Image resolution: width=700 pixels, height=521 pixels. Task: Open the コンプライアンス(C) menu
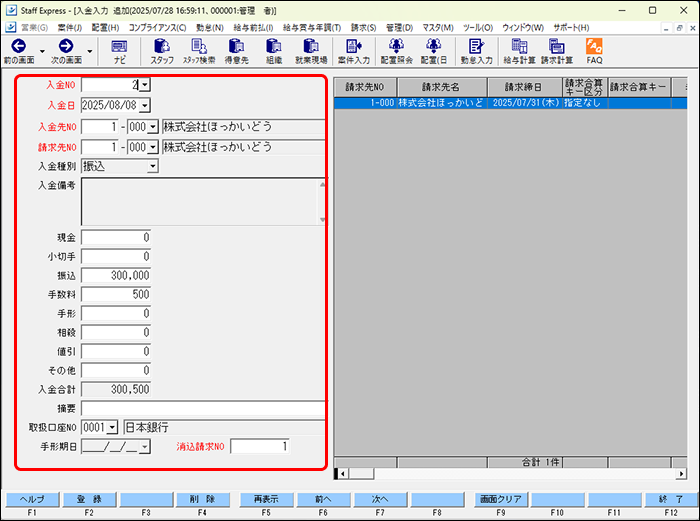pyautogui.click(x=158, y=28)
